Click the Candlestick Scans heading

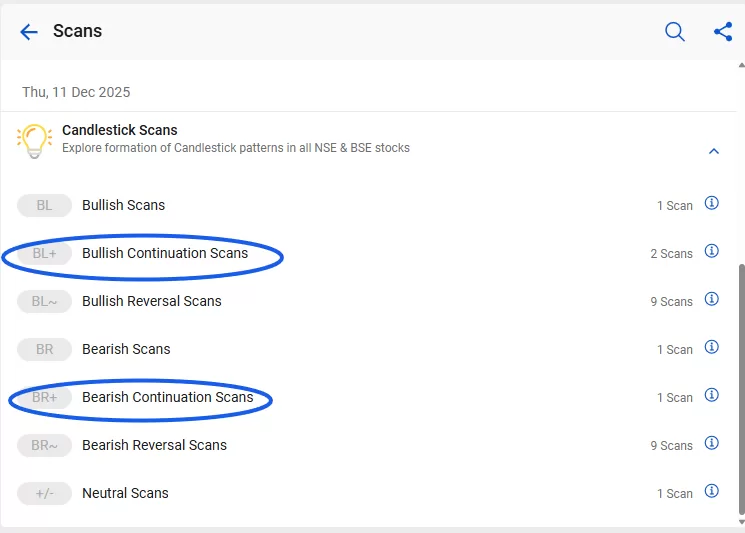[x=120, y=130]
